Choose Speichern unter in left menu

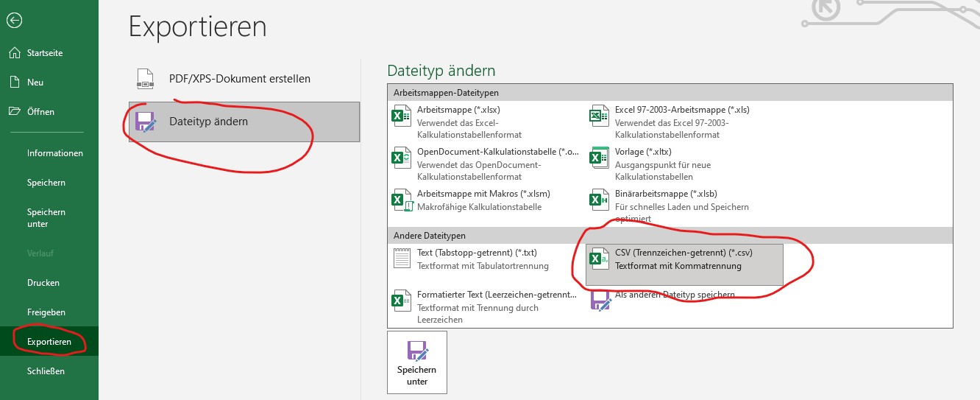[46, 218]
